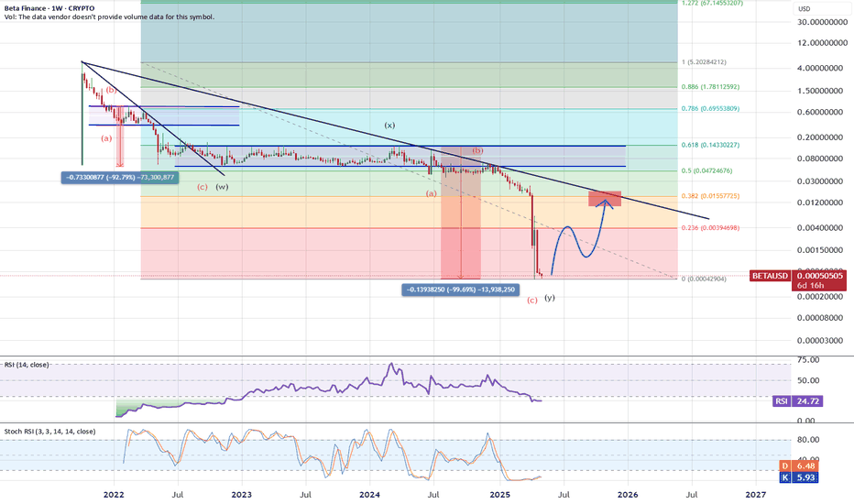Viewport: 854px width, 504px height.
Task: Select the 0.5 (0.04724676) Fibonacci label
Action: 707,170
